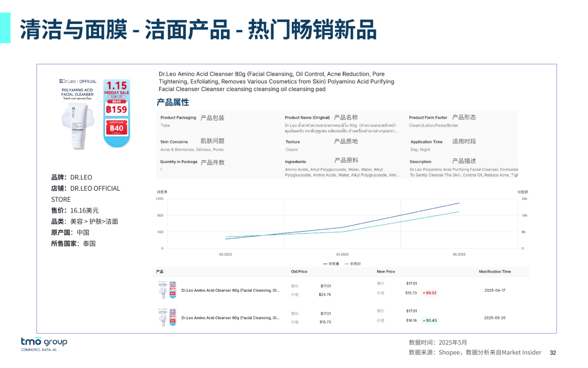This screenshot has height=368, width=588.
Task: Click the Product Packaging attribute label
Action: tap(178, 118)
